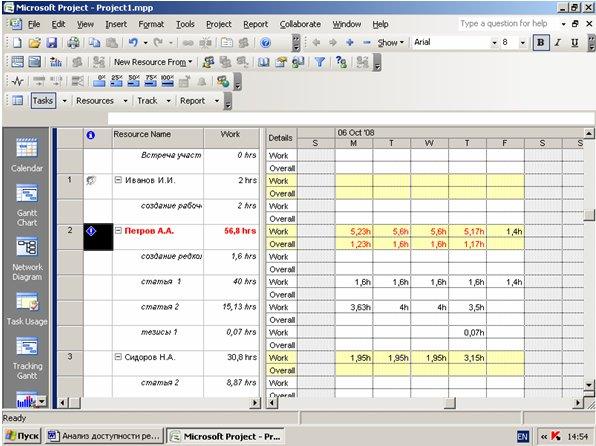Open the Arial font dropdown
Screen dimensions: 596x446
click(494, 43)
